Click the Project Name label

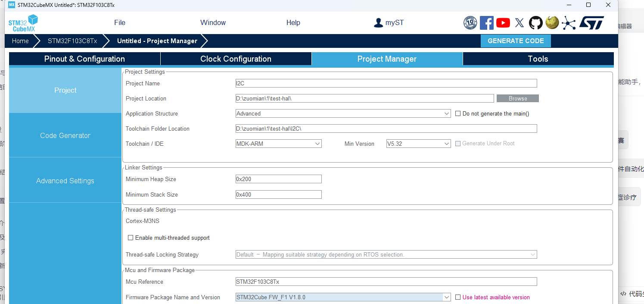tap(143, 84)
